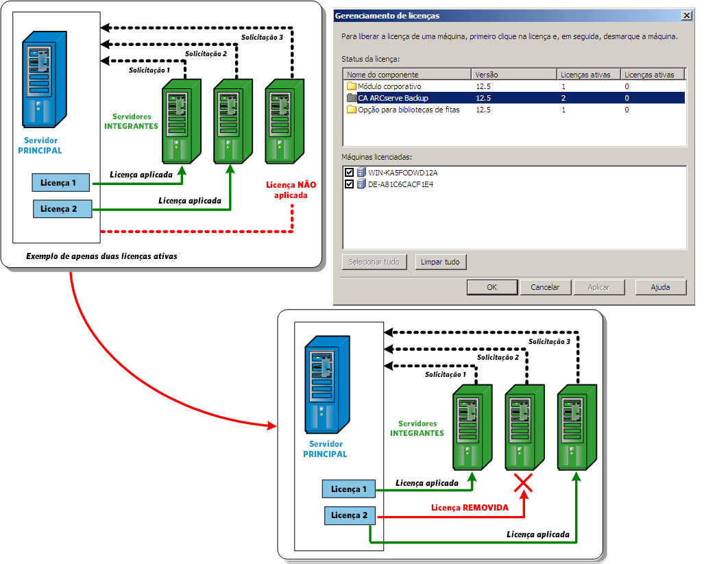
Task: Close the Gerenciamento de licenças dialog
Action: [x=687, y=16]
